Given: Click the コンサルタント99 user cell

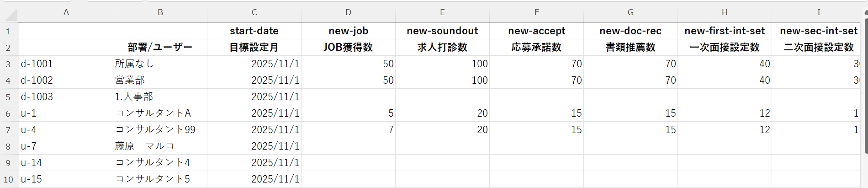Looking at the screenshot, I should click(160, 130).
